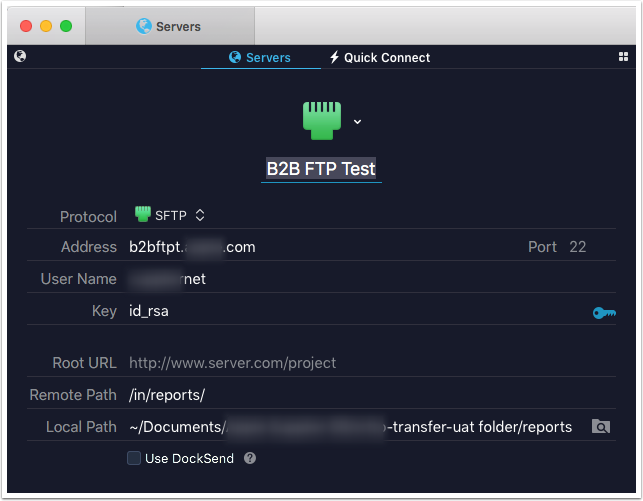
Task: Click the Remote Path label
Action: 73,395
